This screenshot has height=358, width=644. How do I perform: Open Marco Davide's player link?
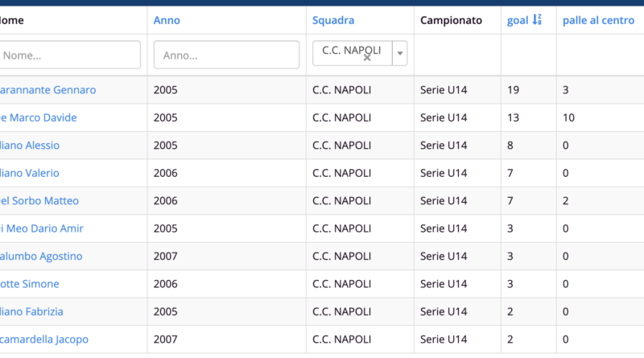(x=38, y=117)
